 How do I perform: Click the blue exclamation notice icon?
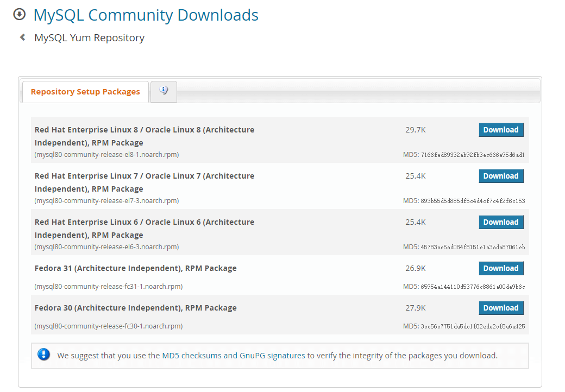pos(43,355)
